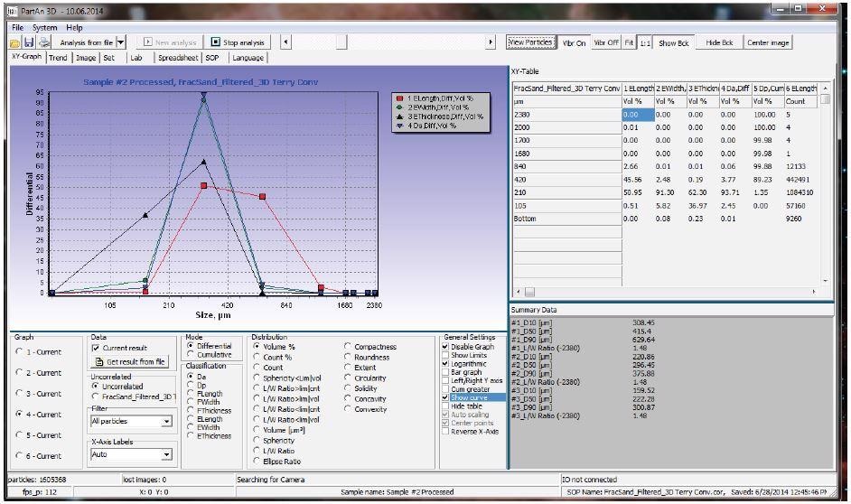Viewport: 851px width, 504px height.
Task: Open the Analysis from file dropdown arrow
Action: tap(121, 42)
